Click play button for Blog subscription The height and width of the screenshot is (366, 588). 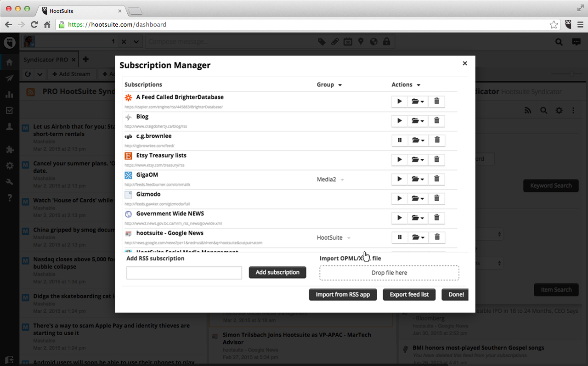[400, 121]
